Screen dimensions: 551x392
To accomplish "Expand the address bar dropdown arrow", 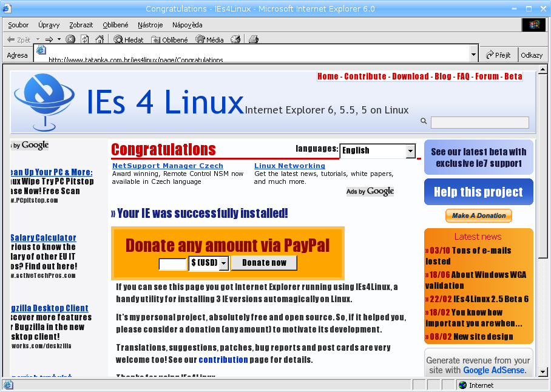I will coord(474,55).
